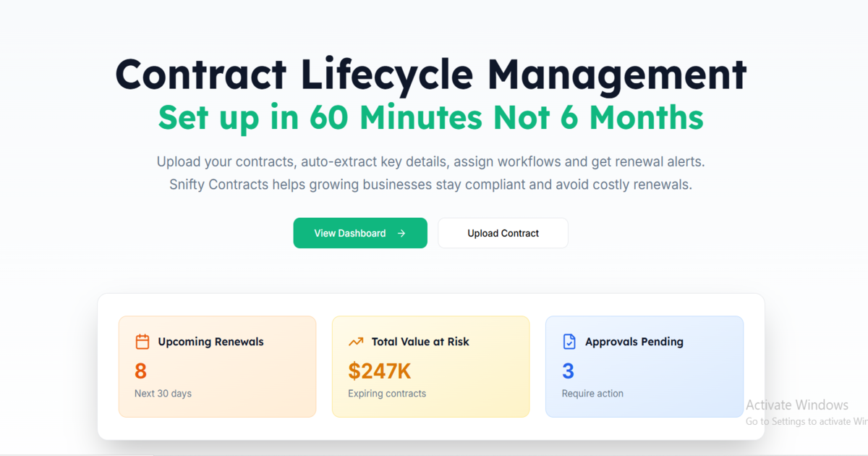Screen dimensions: 868x456
Task: Click the "Upload your contracts, auto-extract" description line
Action: (x=431, y=161)
